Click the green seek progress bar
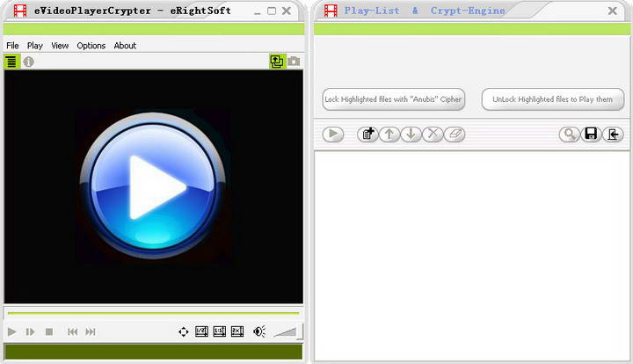This screenshot has width=633, height=364. pos(153,313)
